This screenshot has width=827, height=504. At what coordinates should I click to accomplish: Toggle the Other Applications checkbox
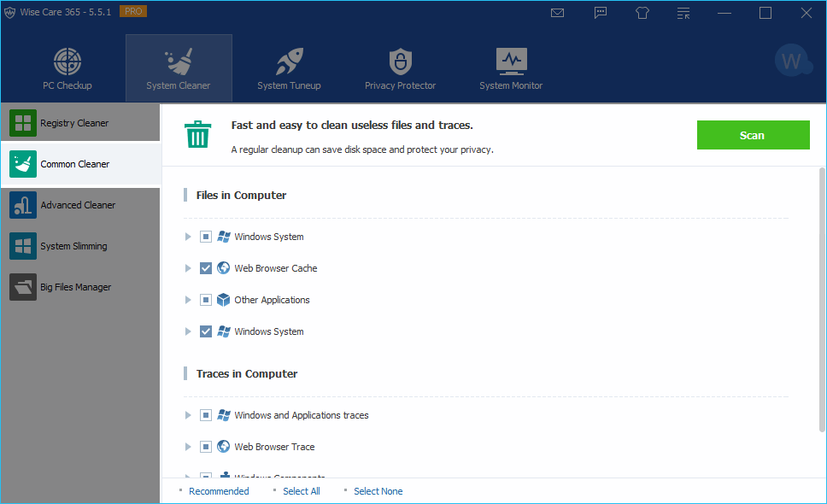[206, 300]
